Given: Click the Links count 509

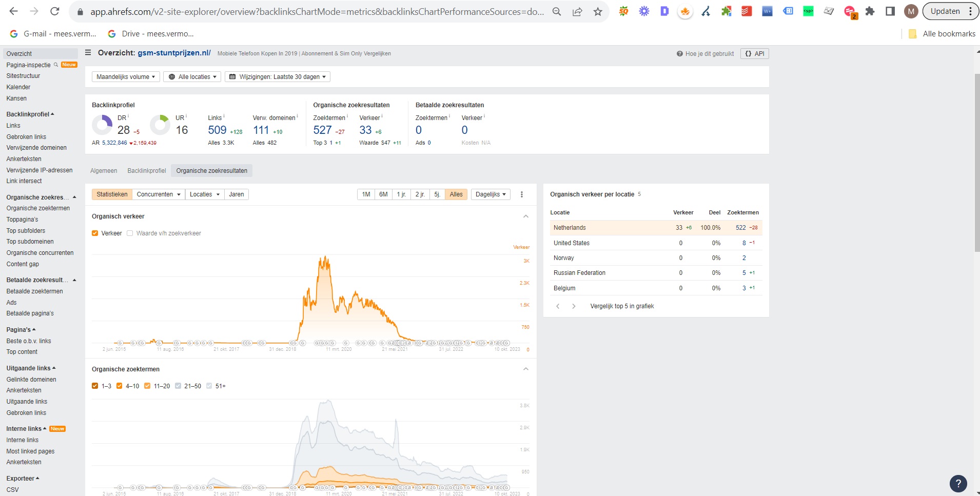Looking at the screenshot, I should [x=217, y=130].
